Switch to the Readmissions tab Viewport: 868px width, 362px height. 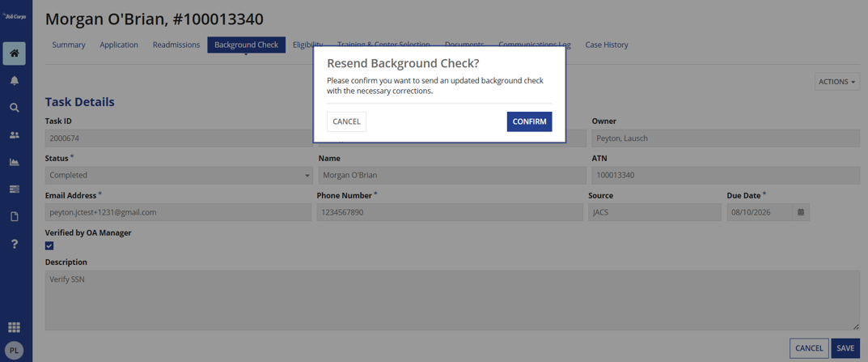point(176,45)
